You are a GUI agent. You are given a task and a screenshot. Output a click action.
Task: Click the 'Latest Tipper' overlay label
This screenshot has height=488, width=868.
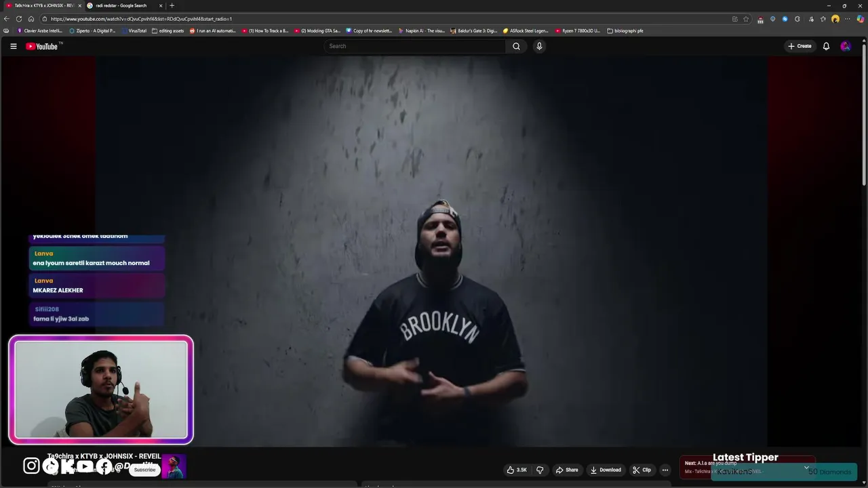745,457
